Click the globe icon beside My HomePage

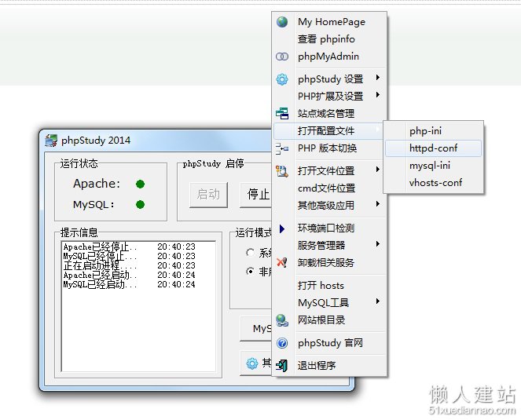pos(282,22)
